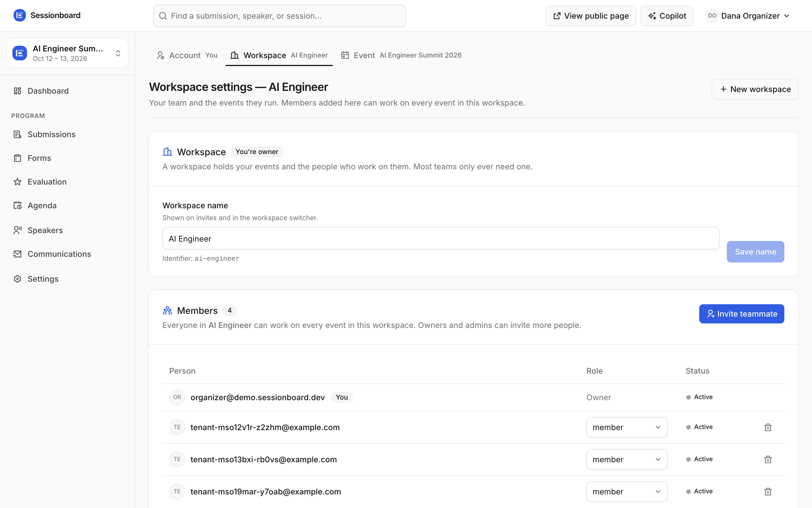
Task: Click Active status of organizer row
Action: [699, 397]
